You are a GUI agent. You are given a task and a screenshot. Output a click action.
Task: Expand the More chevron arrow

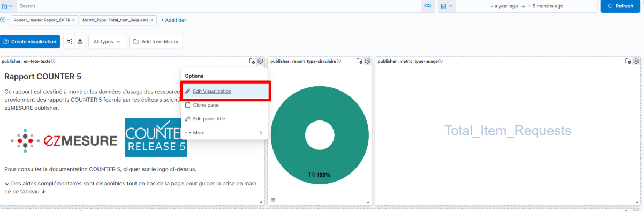(261, 133)
